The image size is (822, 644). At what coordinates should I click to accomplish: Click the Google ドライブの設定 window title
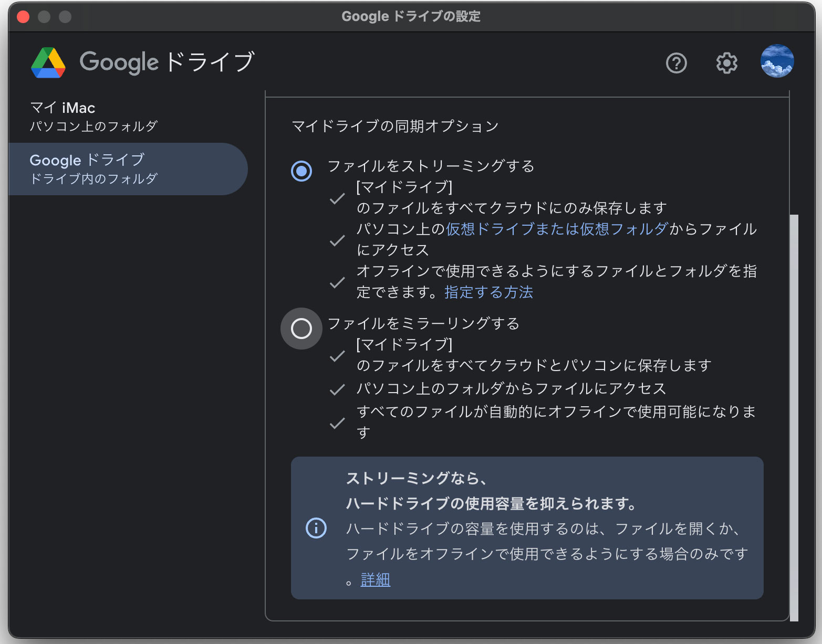click(411, 16)
